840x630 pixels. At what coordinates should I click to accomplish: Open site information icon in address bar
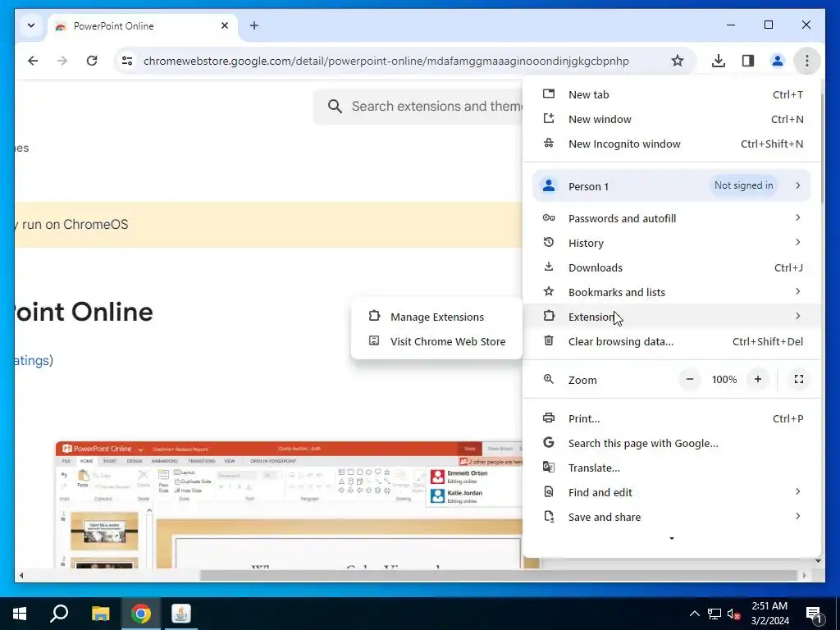click(127, 61)
